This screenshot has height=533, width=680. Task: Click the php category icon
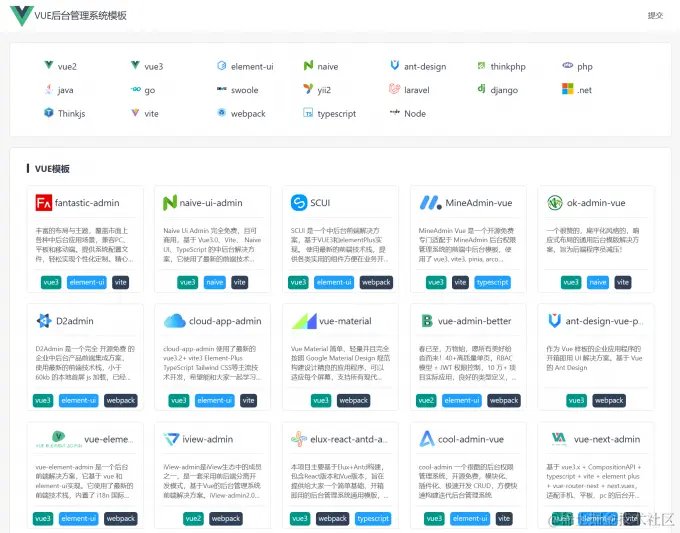[x=568, y=65]
